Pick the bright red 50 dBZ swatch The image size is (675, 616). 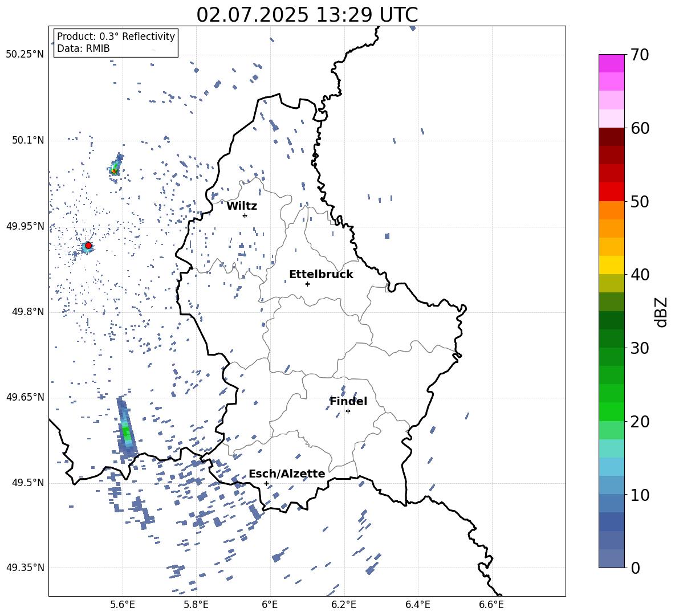pyautogui.click(x=611, y=192)
